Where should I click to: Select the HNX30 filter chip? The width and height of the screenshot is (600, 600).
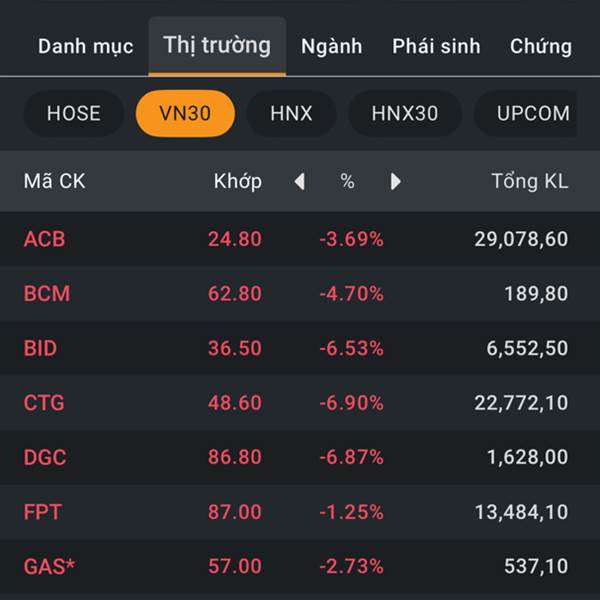[x=405, y=113]
